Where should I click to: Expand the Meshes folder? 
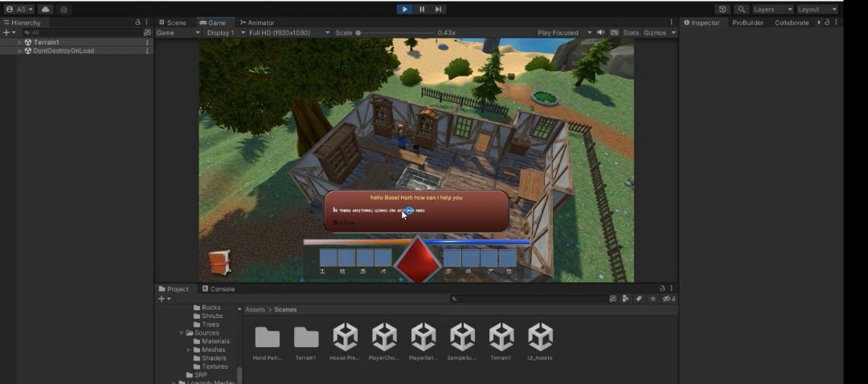(x=189, y=349)
